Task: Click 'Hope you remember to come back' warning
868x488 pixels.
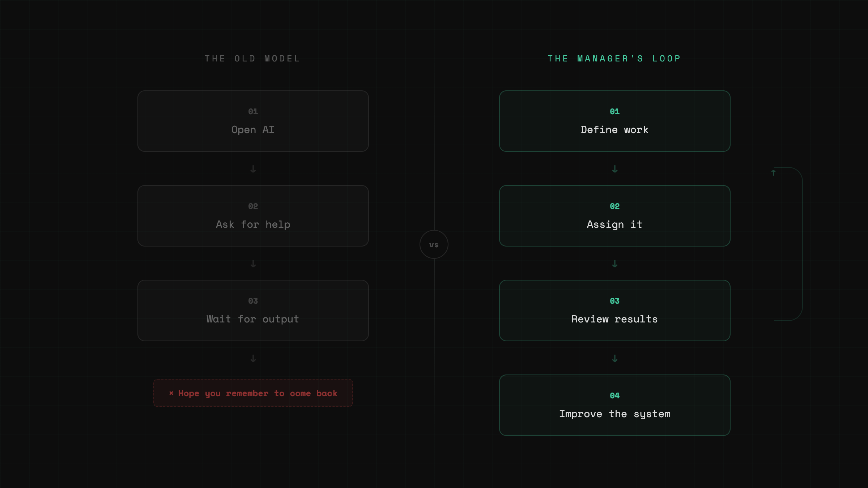Action: click(x=258, y=393)
